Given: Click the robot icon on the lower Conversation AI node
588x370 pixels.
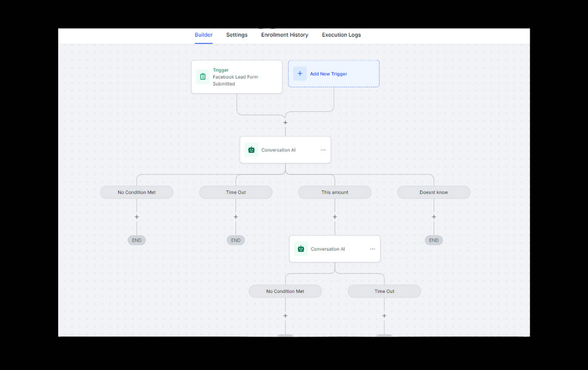Looking at the screenshot, I should pos(301,249).
